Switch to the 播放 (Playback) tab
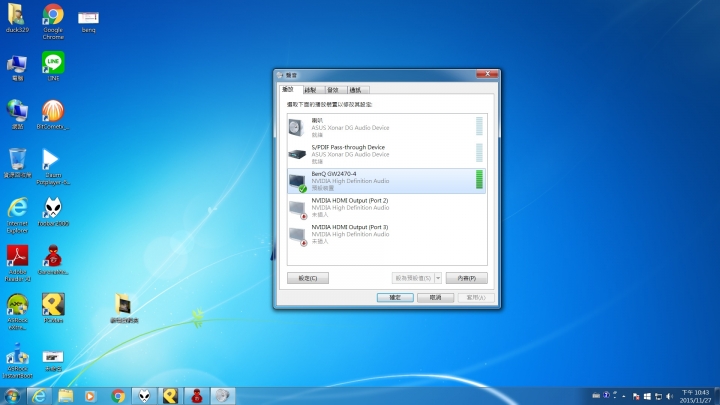The height and width of the screenshot is (405, 720). click(290, 90)
